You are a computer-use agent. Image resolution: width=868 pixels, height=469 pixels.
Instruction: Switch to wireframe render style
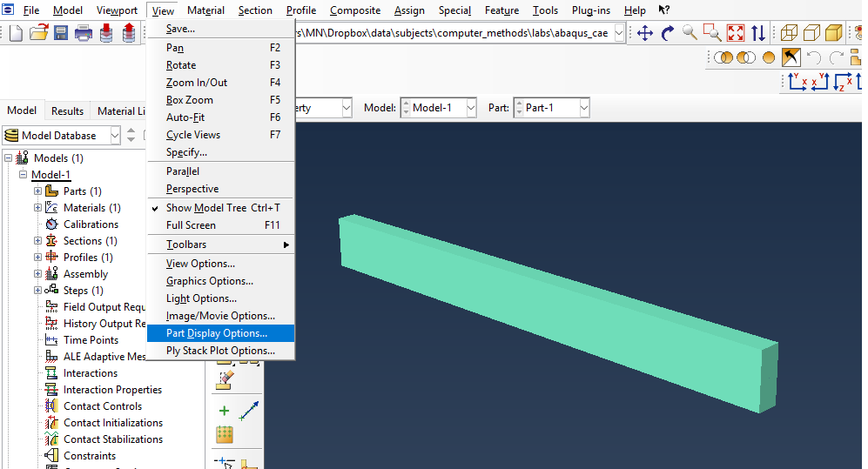[x=789, y=33]
